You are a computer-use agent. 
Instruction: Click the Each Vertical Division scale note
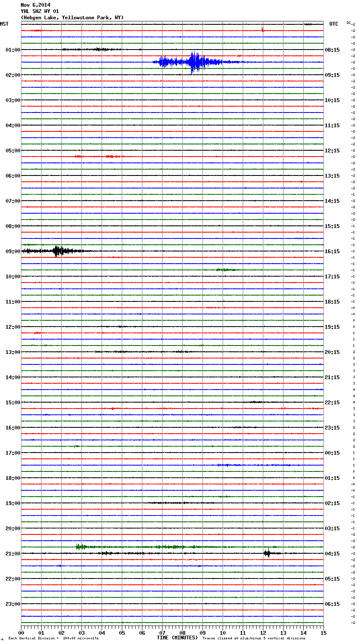(x=53, y=639)
